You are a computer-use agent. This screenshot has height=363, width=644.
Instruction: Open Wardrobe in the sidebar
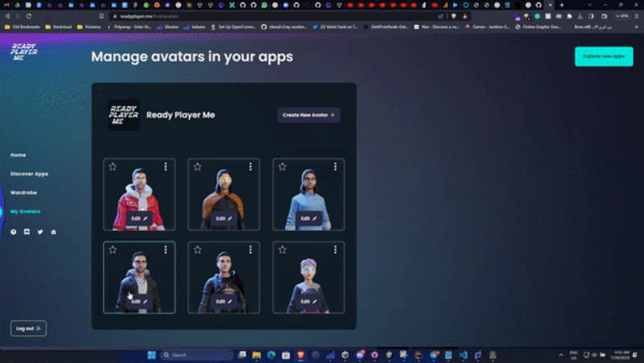(x=23, y=192)
